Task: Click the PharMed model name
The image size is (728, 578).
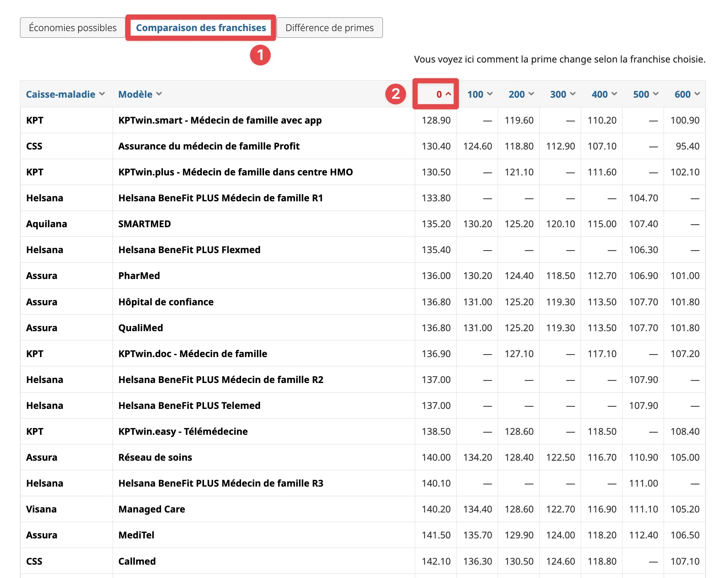Action: coord(139,276)
